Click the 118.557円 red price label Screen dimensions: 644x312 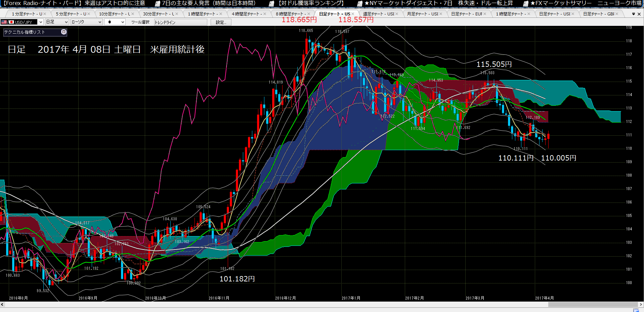tap(356, 20)
